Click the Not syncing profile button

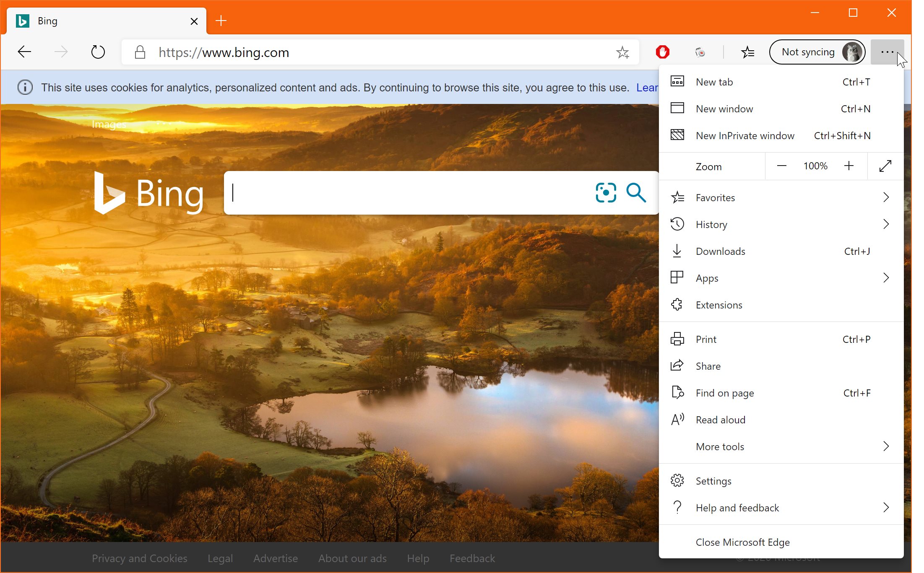coord(817,52)
